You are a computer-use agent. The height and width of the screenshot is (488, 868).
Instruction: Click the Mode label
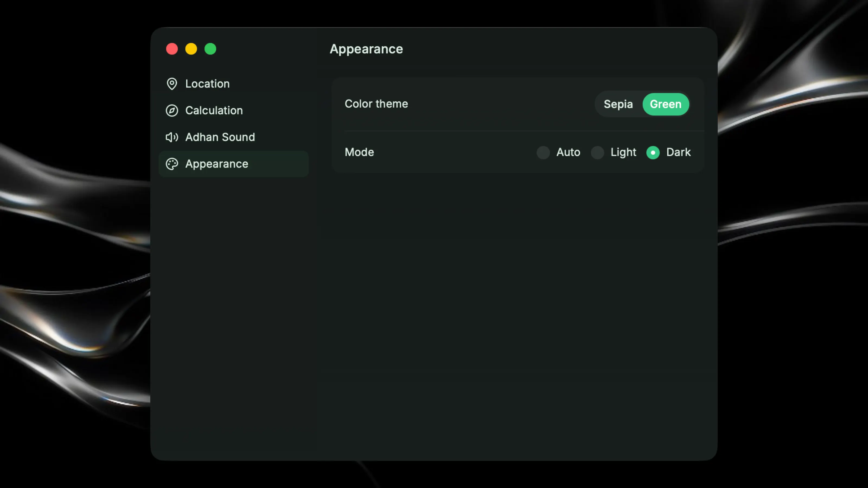tap(359, 152)
